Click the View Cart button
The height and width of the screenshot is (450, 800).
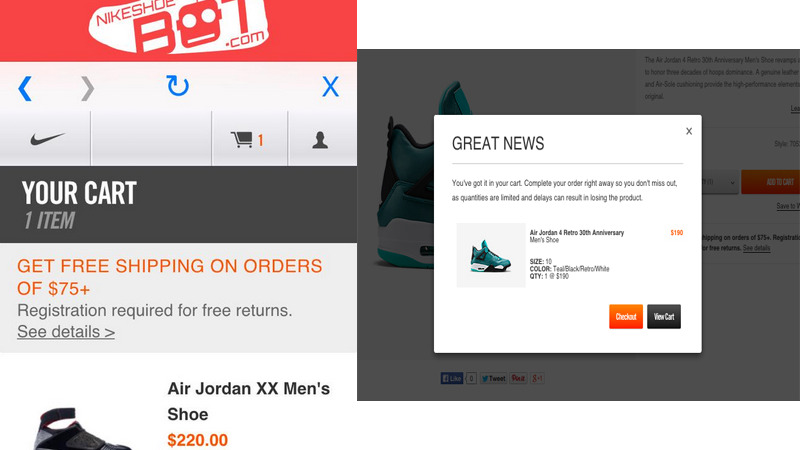pyautogui.click(x=664, y=316)
